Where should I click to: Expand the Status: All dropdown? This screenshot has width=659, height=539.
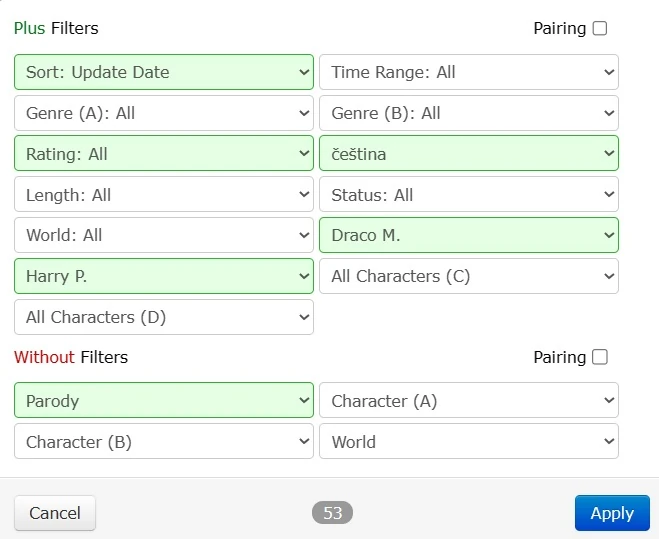pos(469,195)
